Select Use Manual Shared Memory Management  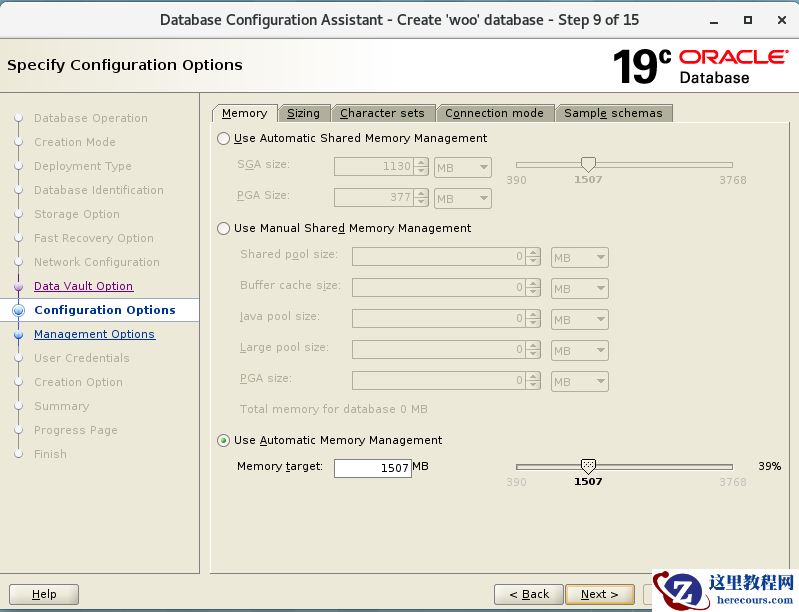coord(224,229)
